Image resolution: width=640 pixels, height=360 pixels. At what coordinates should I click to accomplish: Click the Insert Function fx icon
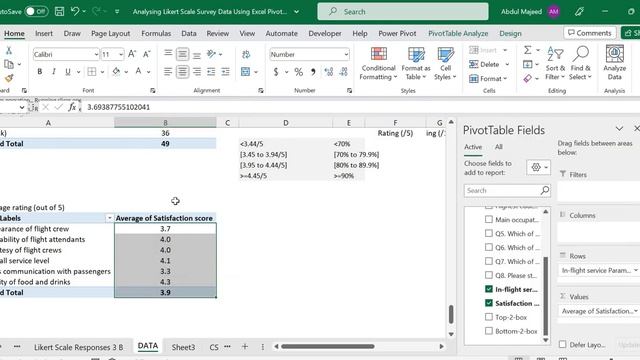pyautogui.click(x=72, y=107)
